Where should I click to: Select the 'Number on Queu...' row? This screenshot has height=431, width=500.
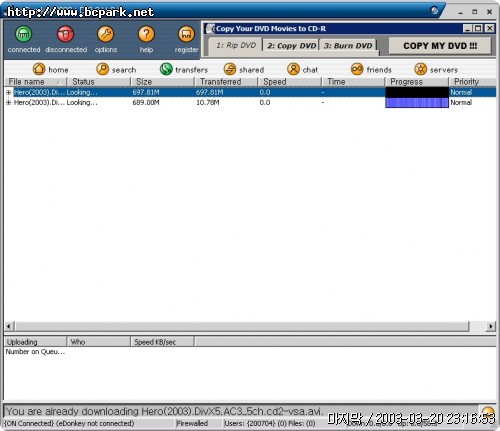(x=35, y=352)
